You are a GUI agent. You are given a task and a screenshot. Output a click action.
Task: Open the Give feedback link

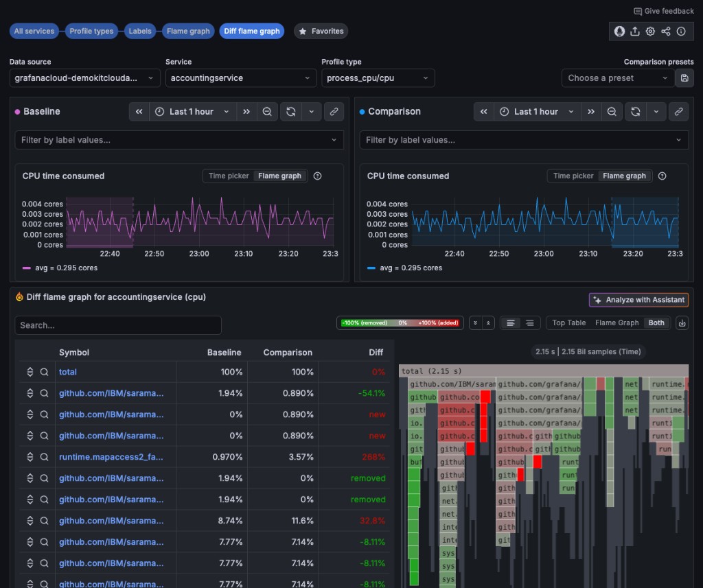[663, 11]
